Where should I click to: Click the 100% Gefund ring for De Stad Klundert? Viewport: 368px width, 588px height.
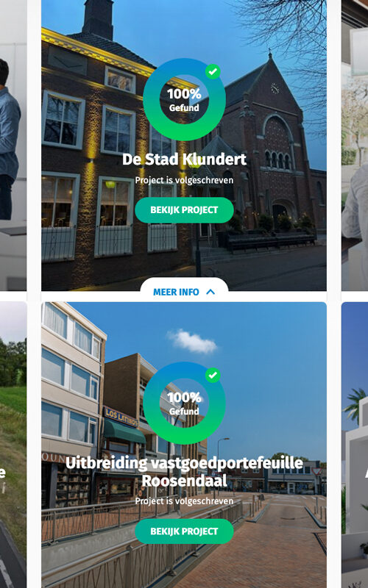pos(184,99)
